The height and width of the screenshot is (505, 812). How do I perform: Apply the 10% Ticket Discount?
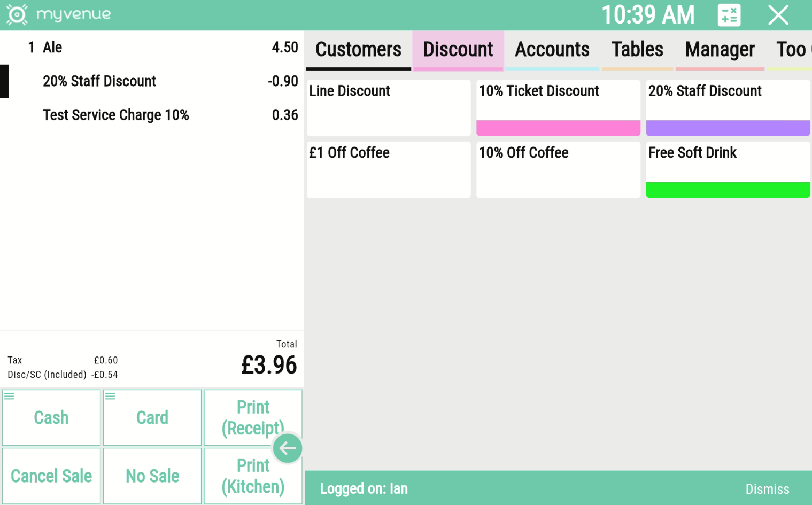[558, 107]
